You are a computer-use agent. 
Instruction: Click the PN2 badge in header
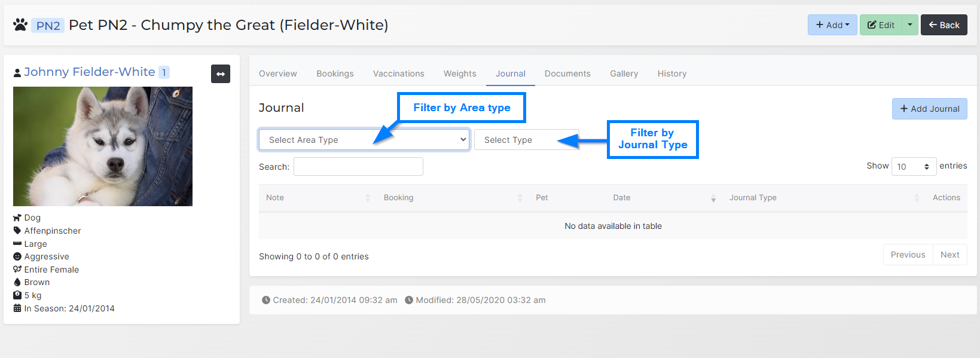[48, 26]
